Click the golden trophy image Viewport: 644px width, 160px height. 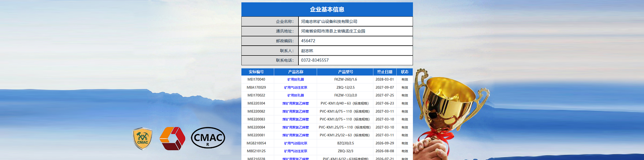pyautogui.click(x=447, y=110)
